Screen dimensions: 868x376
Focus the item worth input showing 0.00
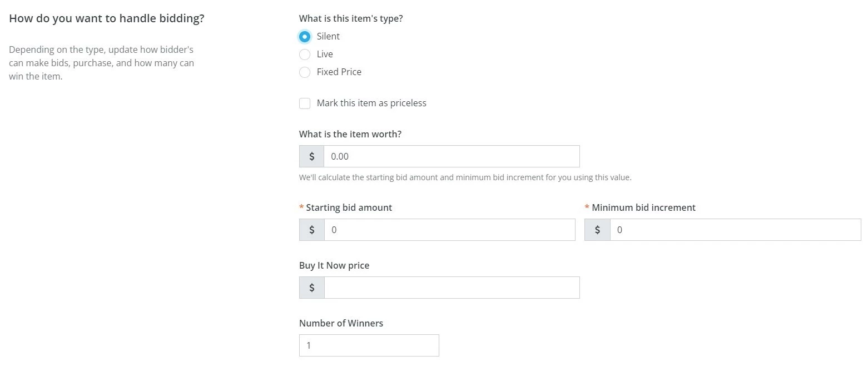coord(451,156)
